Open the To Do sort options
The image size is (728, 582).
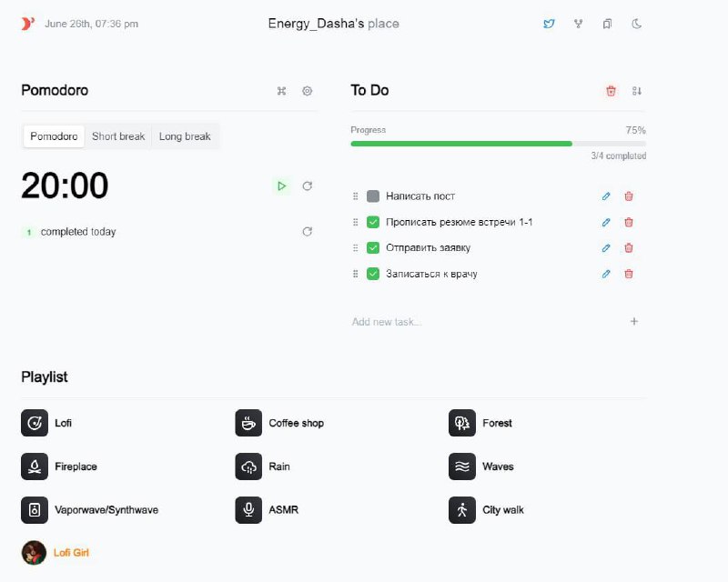tap(637, 91)
